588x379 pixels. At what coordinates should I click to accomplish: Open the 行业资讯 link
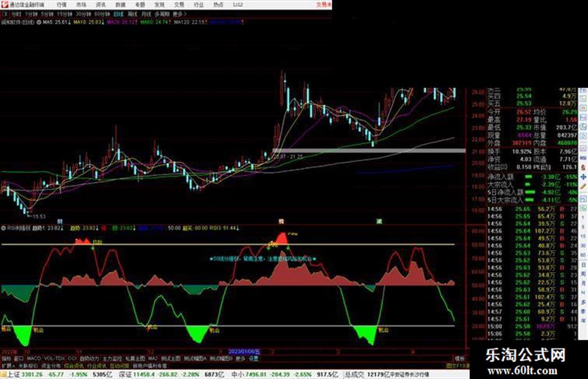point(96,366)
